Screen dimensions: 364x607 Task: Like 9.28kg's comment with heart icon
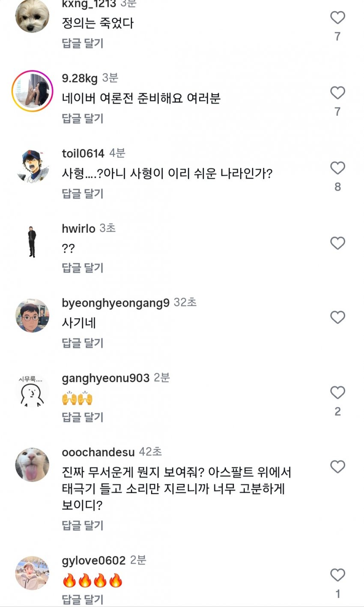coord(337,93)
